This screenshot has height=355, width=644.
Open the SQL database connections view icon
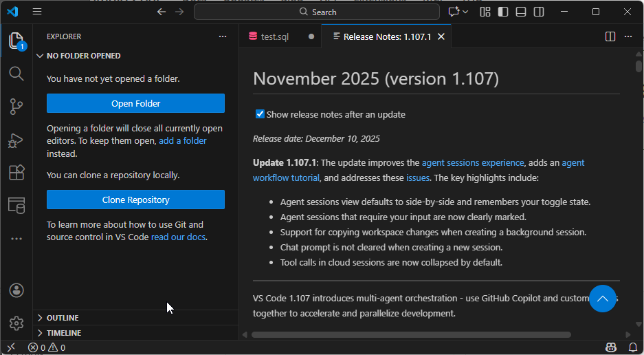tap(16, 205)
